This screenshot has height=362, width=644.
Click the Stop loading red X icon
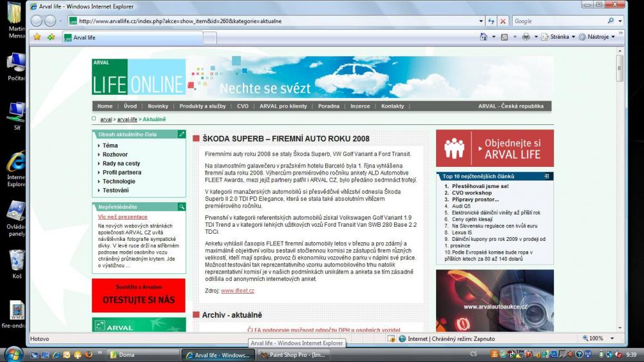click(x=503, y=21)
